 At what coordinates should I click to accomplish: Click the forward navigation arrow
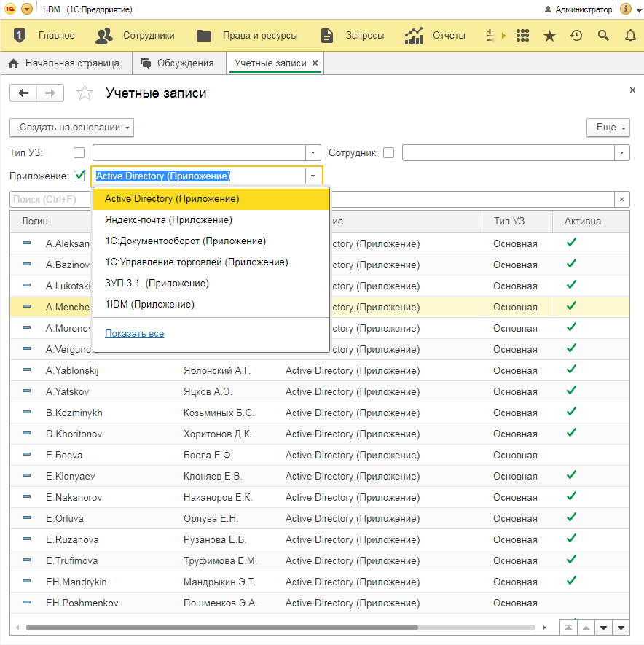pyautogui.click(x=50, y=93)
